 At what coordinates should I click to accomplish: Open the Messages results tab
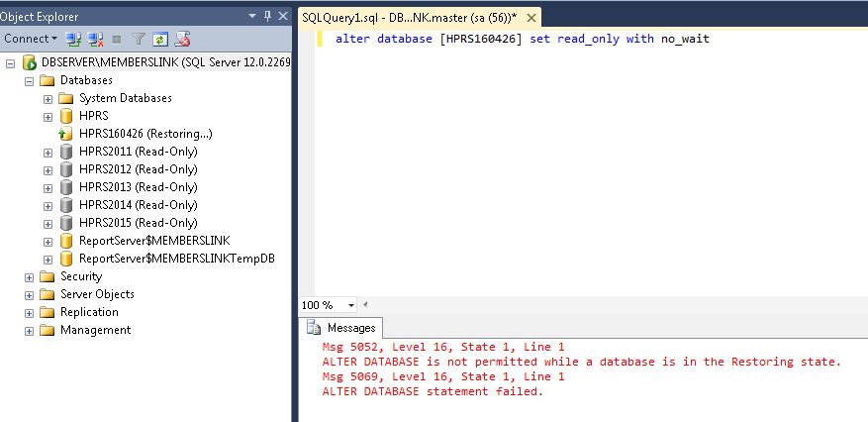point(343,328)
